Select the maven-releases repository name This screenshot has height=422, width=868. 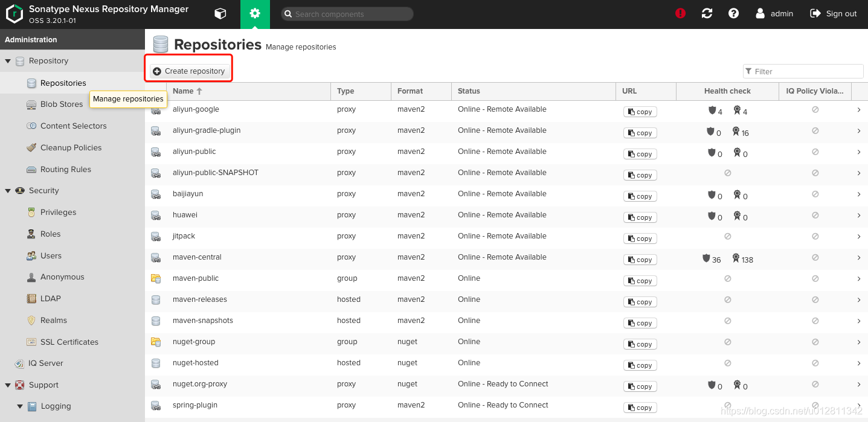coord(200,299)
